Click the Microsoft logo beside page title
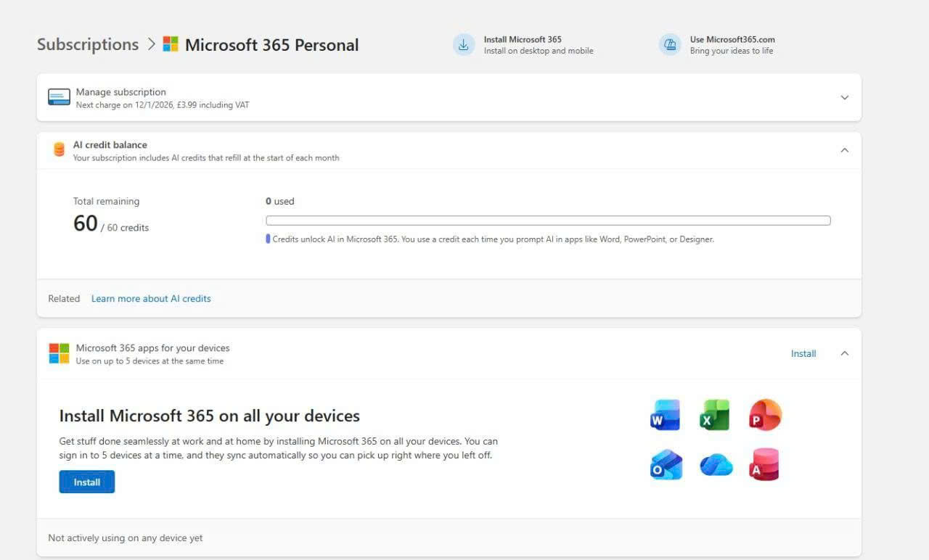929x560 pixels. 171,44
